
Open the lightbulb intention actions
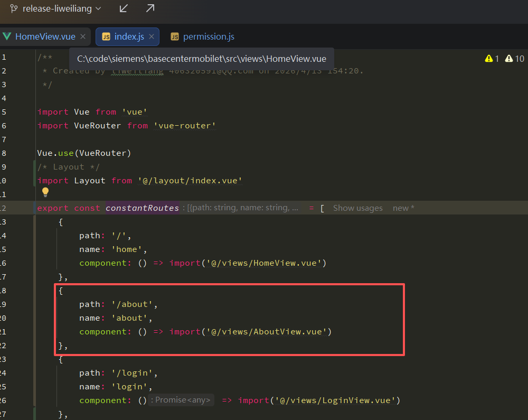coord(45,193)
